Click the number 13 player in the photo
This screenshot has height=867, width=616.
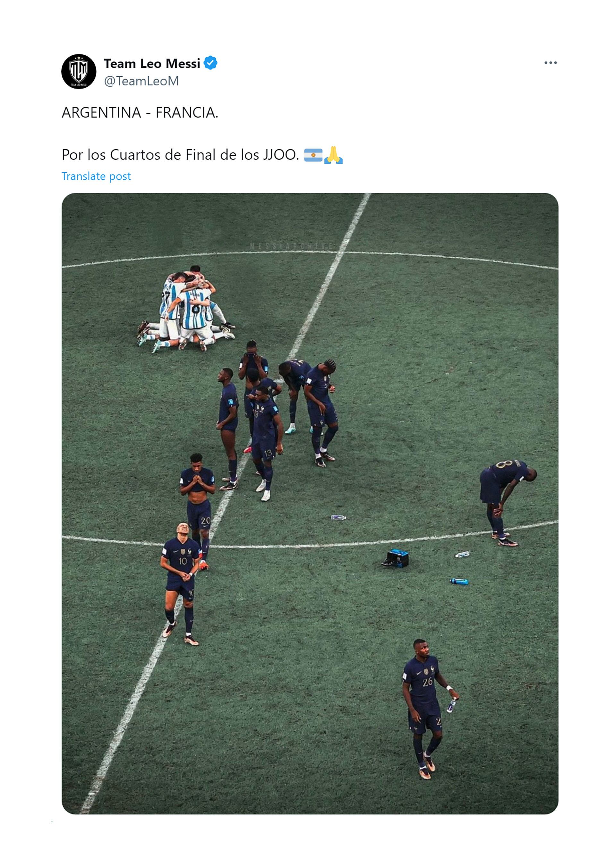266,436
